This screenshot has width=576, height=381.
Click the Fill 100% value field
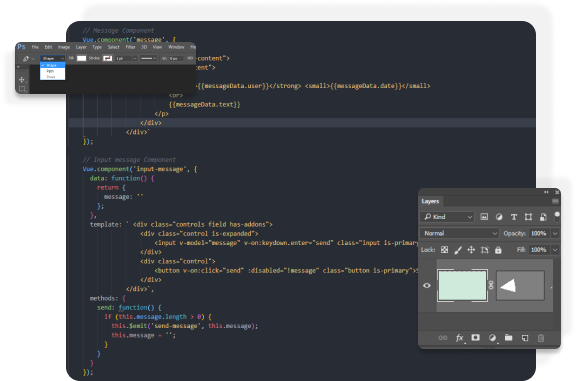(x=539, y=250)
